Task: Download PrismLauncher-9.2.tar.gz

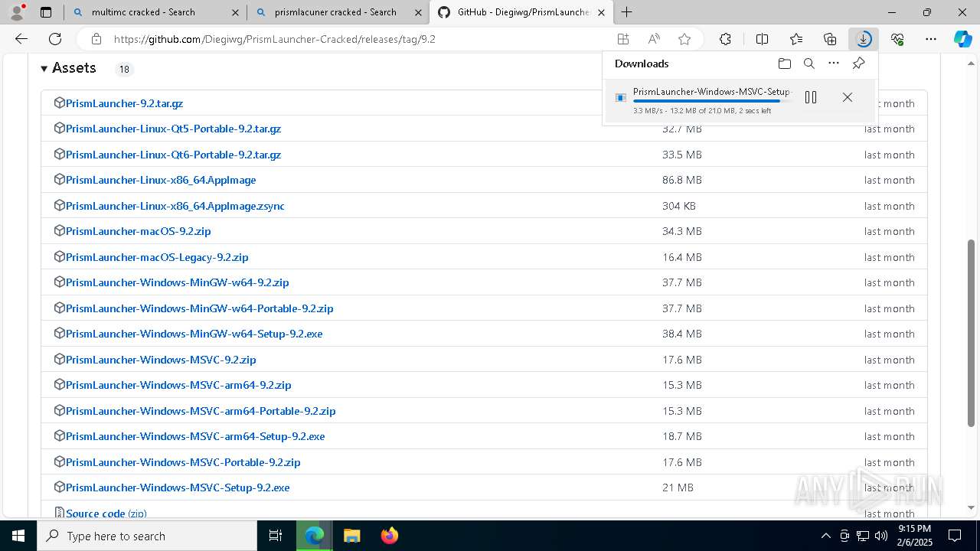Action: tap(124, 103)
